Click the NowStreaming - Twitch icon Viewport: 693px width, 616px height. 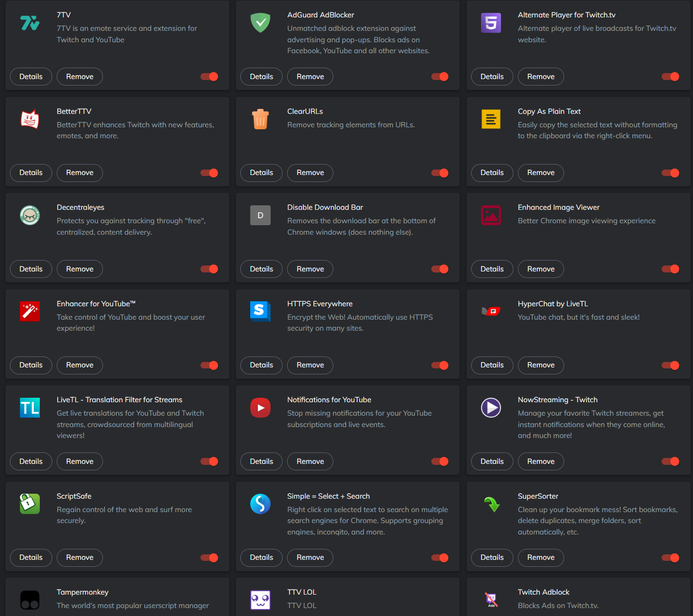click(491, 408)
